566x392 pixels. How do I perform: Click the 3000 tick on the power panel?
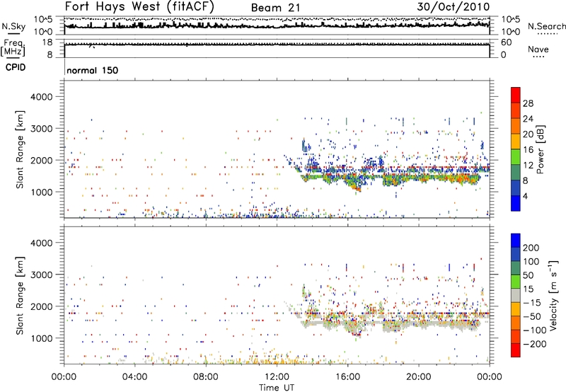[41, 129]
